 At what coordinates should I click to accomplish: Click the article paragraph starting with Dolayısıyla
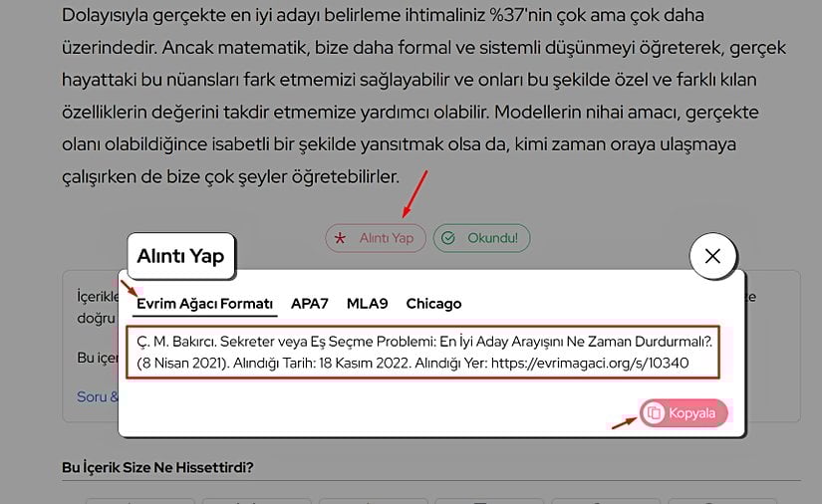click(423, 96)
